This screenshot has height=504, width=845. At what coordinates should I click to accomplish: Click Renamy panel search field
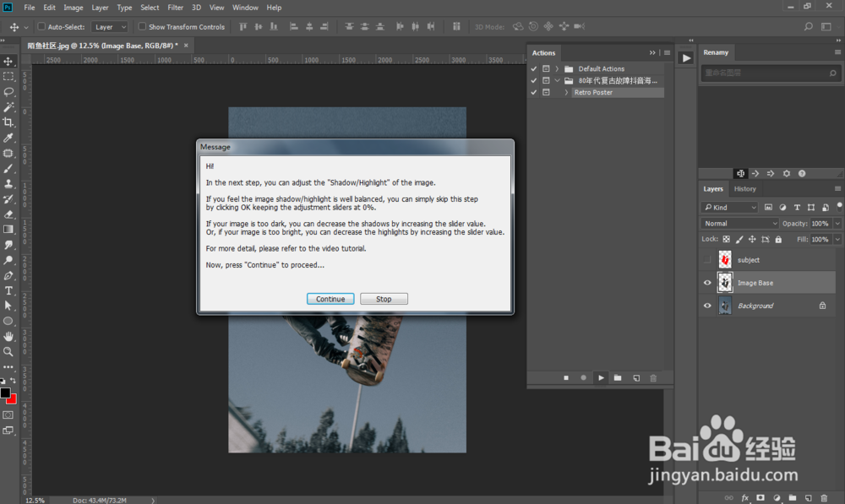coord(770,73)
